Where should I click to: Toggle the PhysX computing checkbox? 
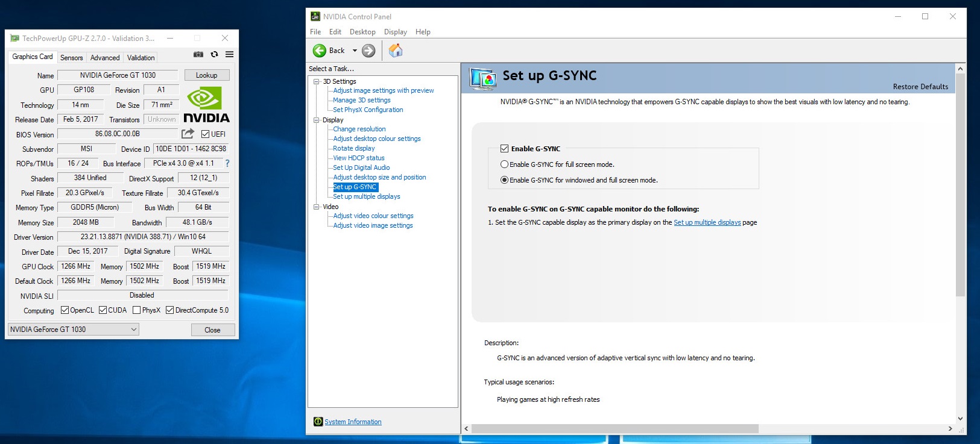pyautogui.click(x=137, y=310)
